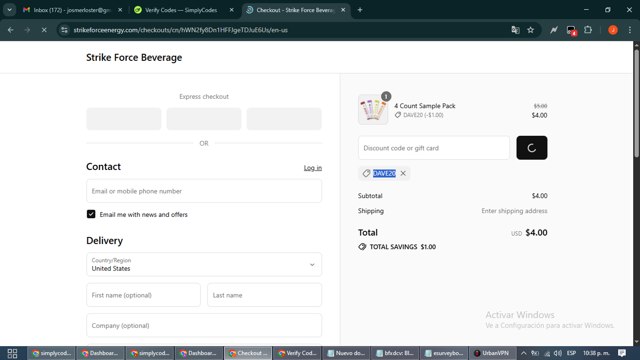This screenshot has height=360, width=640.
Task: Show hidden system tray icons
Action: point(524,353)
